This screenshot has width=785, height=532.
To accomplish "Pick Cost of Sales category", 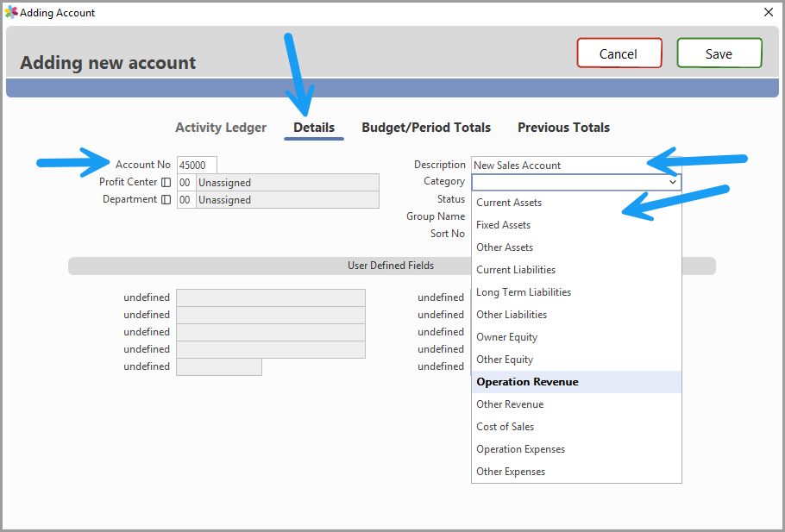I will (576, 427).
